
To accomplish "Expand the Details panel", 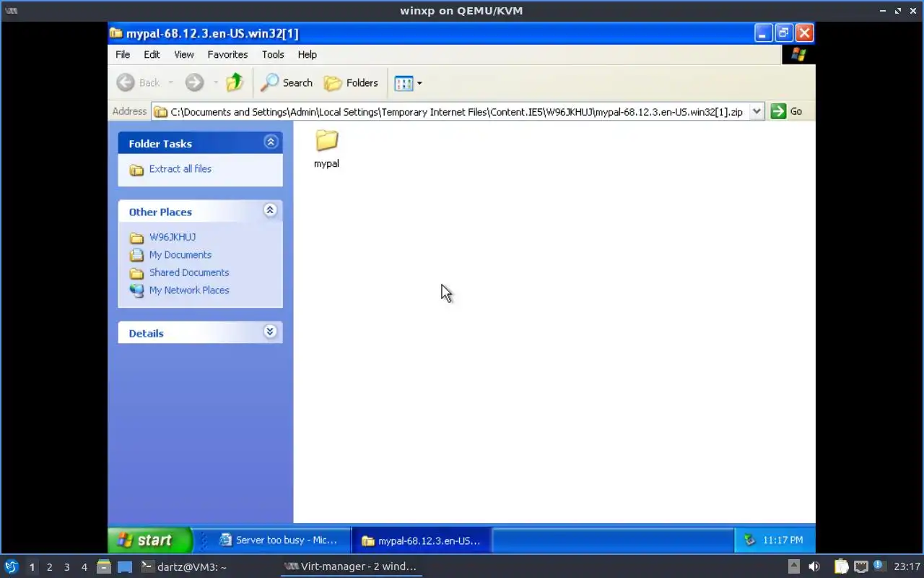I will (270, 332).
